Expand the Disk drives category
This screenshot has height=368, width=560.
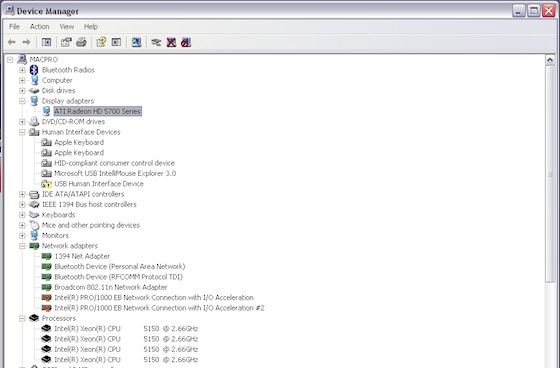pos(22,91)
